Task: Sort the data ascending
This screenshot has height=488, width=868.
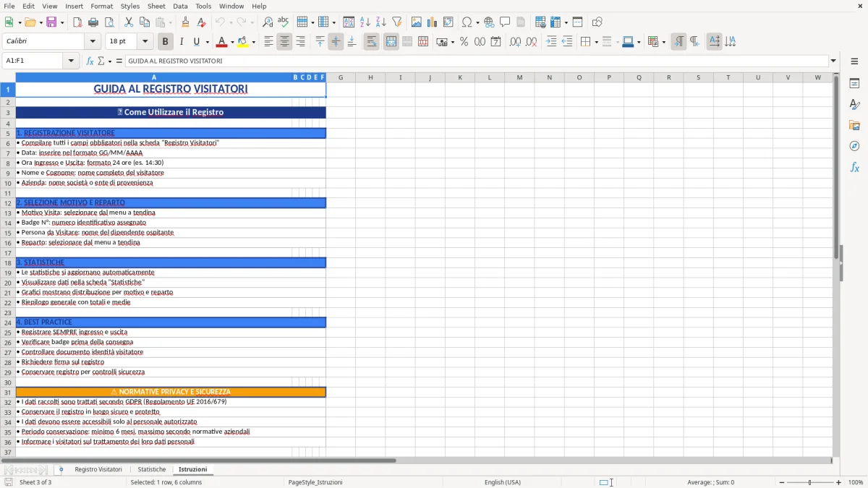Action: [366, 22]
